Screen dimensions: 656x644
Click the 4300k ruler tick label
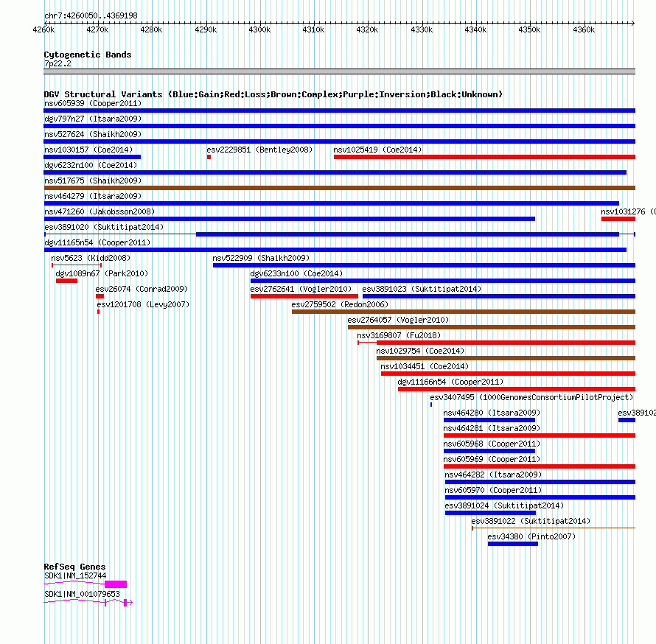pyautogui.click(x=259, y=29)
